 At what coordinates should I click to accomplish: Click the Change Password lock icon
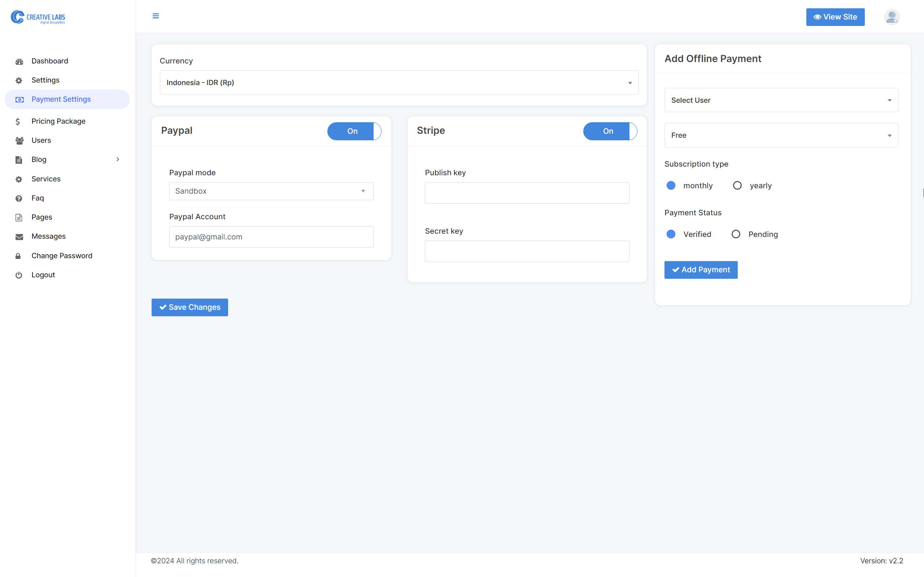[x=18, y=255]
